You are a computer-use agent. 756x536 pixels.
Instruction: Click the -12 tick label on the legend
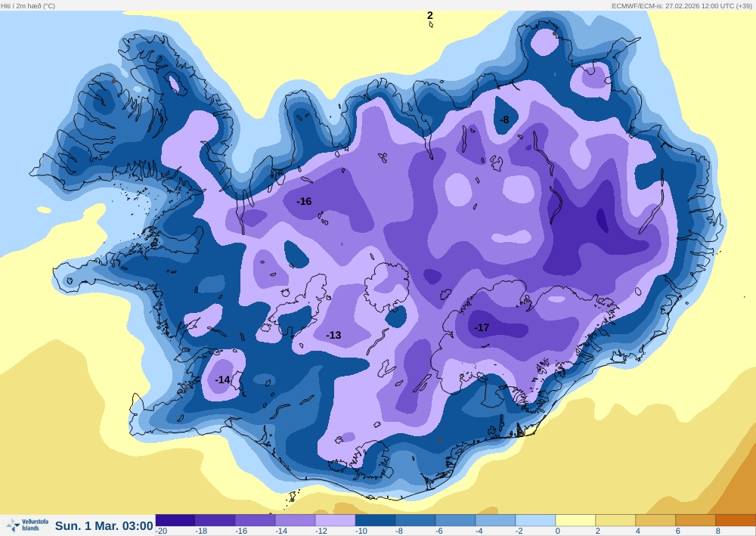[x=321, y=531]
